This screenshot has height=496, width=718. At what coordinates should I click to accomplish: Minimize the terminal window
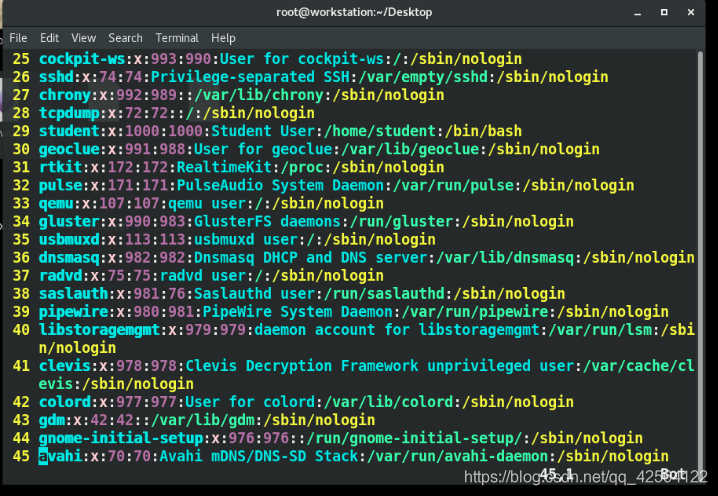(637, 13)
